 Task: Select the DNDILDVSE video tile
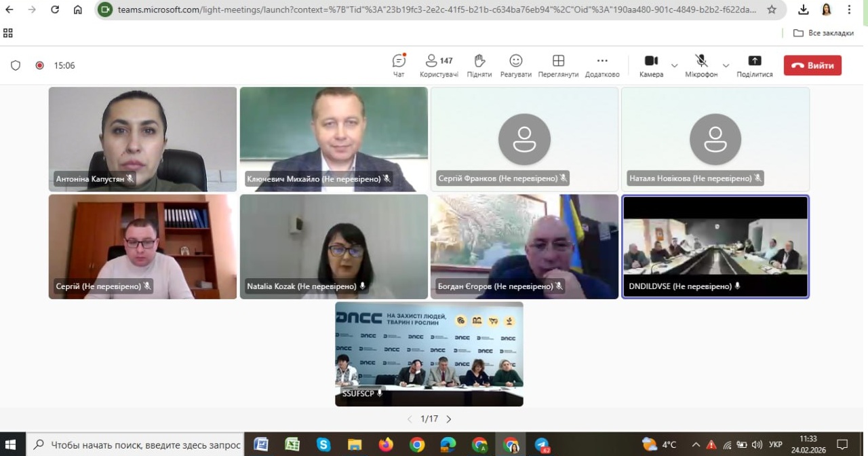[x=715, y=246]
